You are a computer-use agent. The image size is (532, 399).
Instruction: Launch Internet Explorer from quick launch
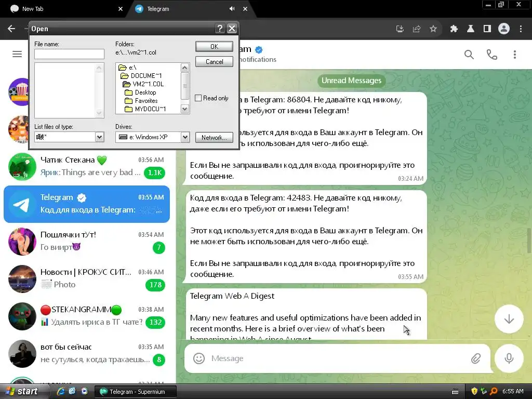click(61, 391)
